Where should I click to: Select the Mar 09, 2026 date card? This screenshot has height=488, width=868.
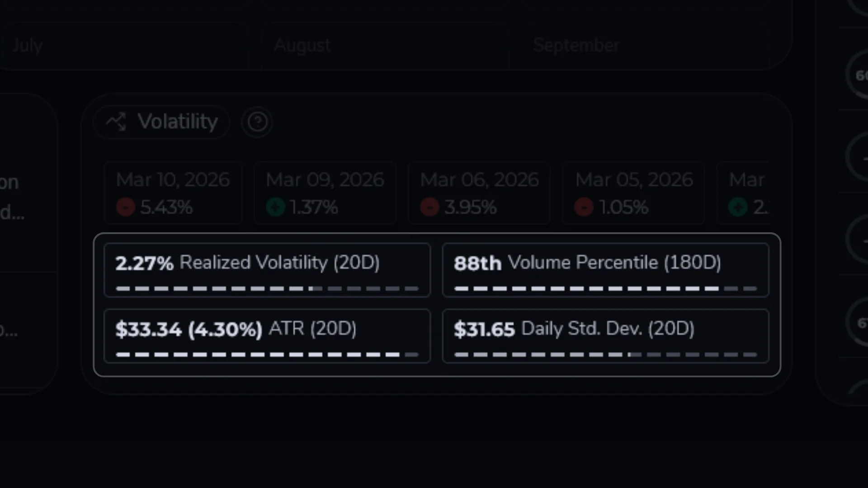click(325, 192)
